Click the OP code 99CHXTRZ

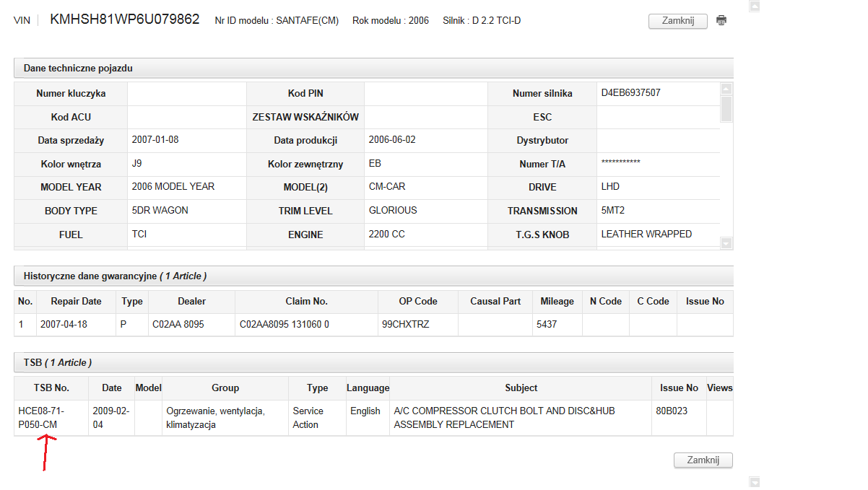tap(405, 324)
